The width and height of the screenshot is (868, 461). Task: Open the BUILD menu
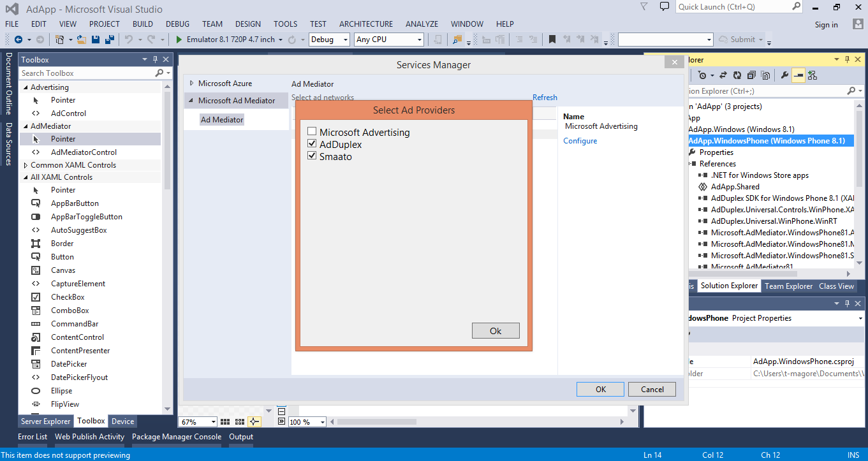143,24
